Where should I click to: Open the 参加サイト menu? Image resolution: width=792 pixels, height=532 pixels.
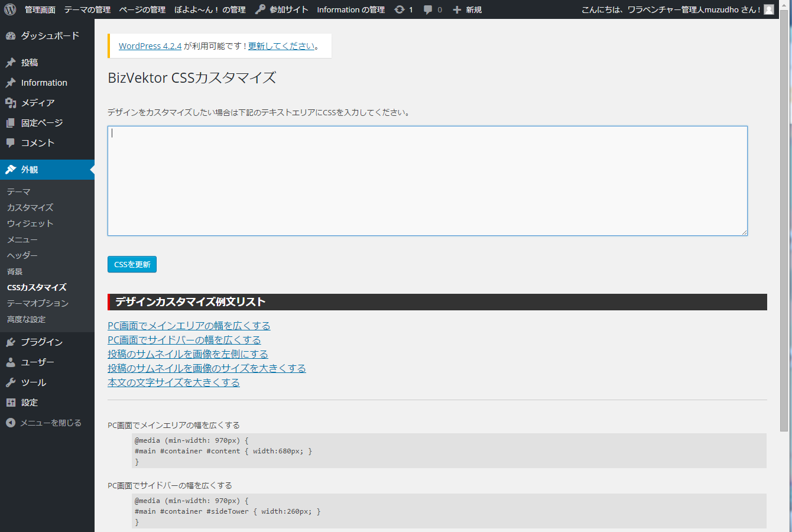(x=289, y=9)
